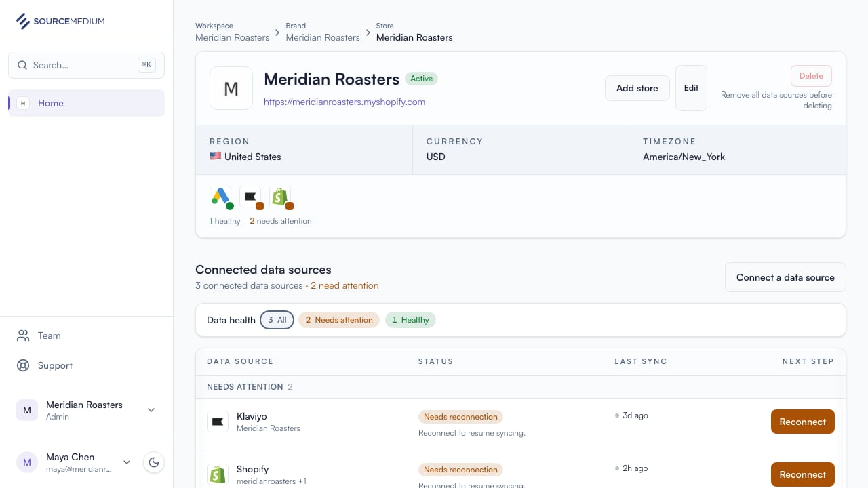Focus the Search input field
This screenshot has width=868, height=488.
[86, 65]
